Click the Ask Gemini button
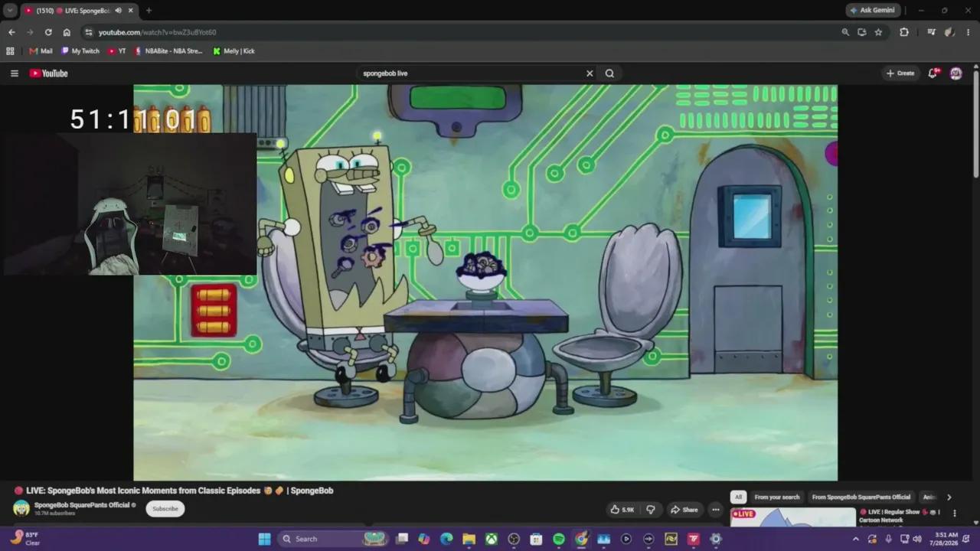The width and height of the screenshot is (980, 551). (x=872, y=10)
